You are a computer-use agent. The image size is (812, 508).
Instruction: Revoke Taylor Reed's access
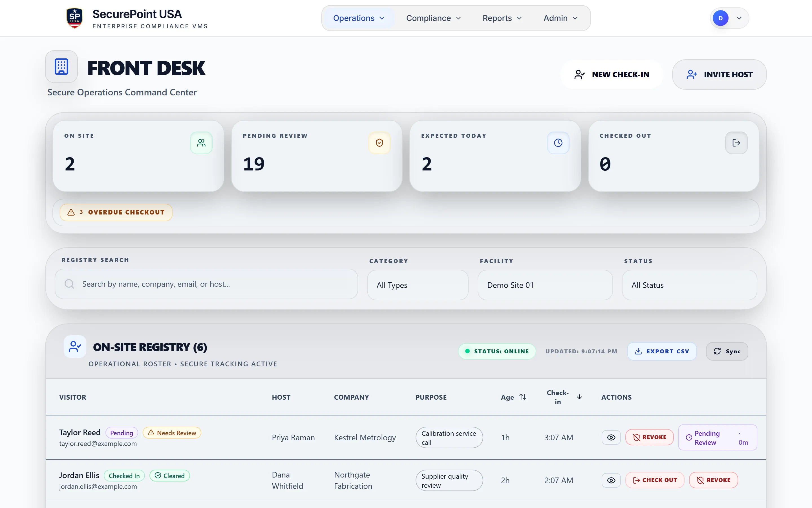649,437
